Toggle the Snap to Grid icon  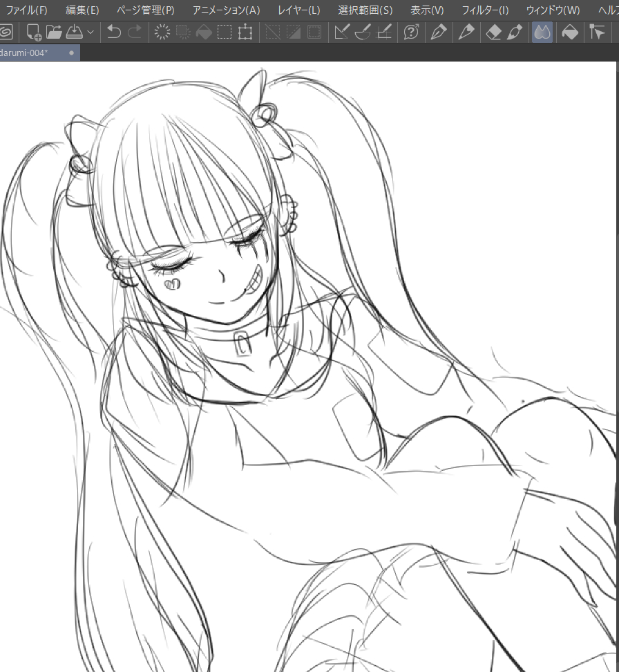click(x=384, y=32)
